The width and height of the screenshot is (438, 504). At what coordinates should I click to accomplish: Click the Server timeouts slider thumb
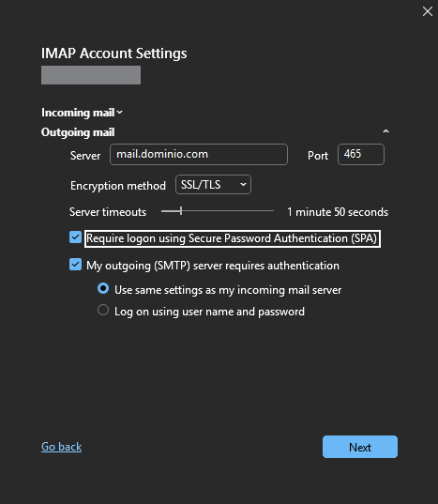pyautogui.click(x=181, y=211)
